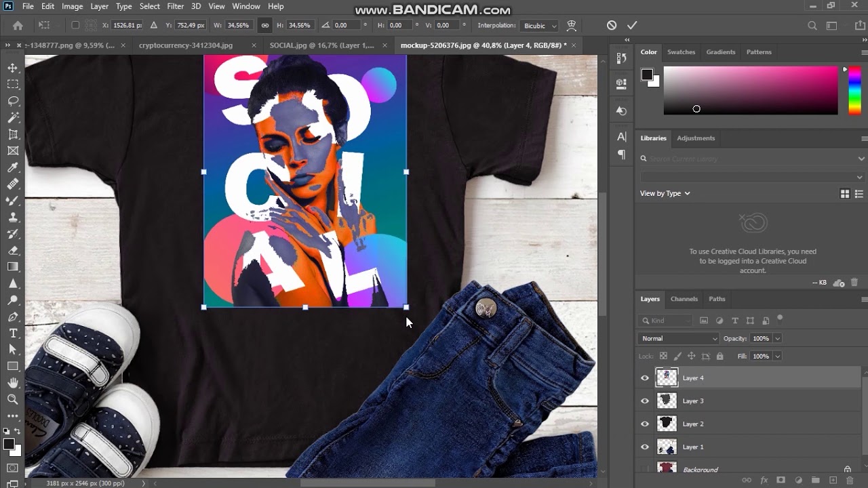Create a new group folder in Layers panel
This screenshot has width=868, height=488.
pyautogui.click(x=816, y=481)
